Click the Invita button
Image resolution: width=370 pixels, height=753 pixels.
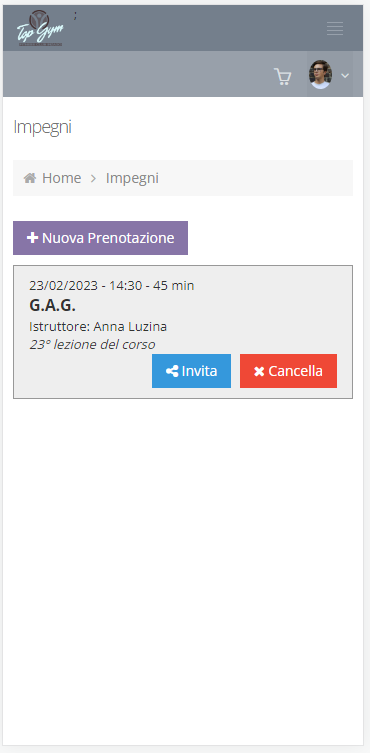191,371
